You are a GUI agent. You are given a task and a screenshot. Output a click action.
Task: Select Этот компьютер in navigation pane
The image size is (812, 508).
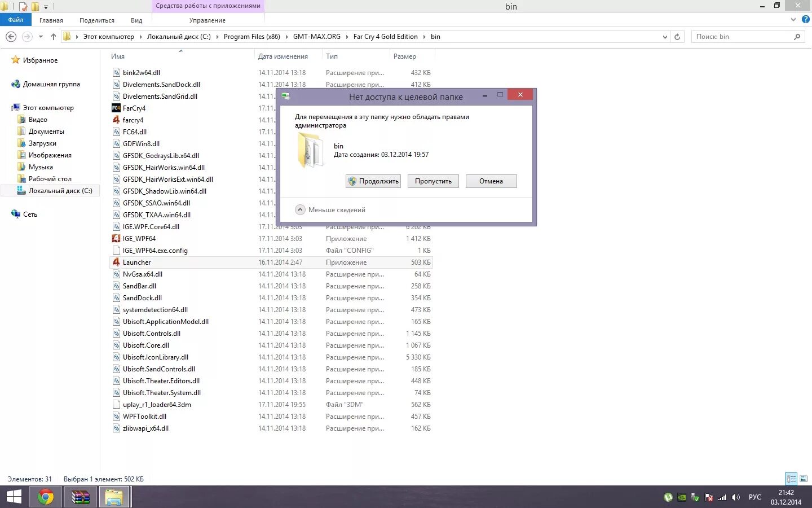(x=48, y=108)
